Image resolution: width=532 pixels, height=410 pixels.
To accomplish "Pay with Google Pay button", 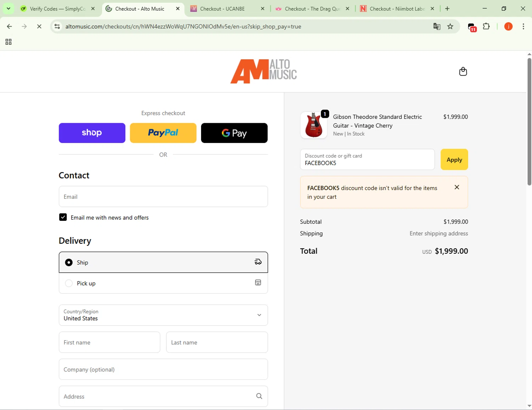I will pos(234,133).
